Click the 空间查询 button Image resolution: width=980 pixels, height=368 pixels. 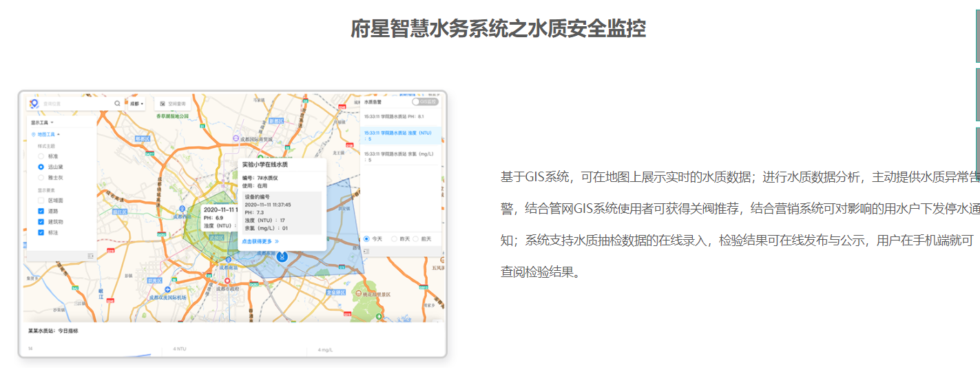[x=173, y=103]
